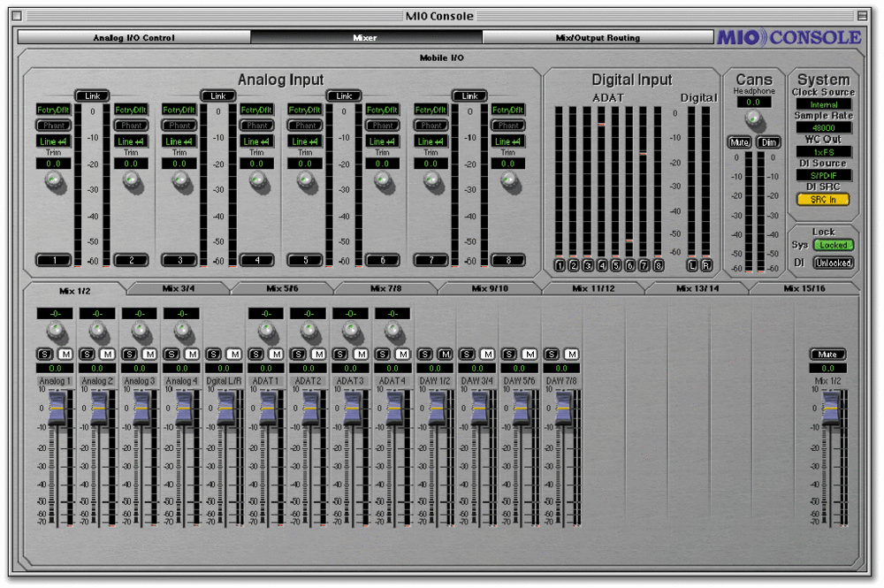Toggle the SRC In button under DI SRC
The width and height of the screenshot is (884, 588).
point(823,200)
